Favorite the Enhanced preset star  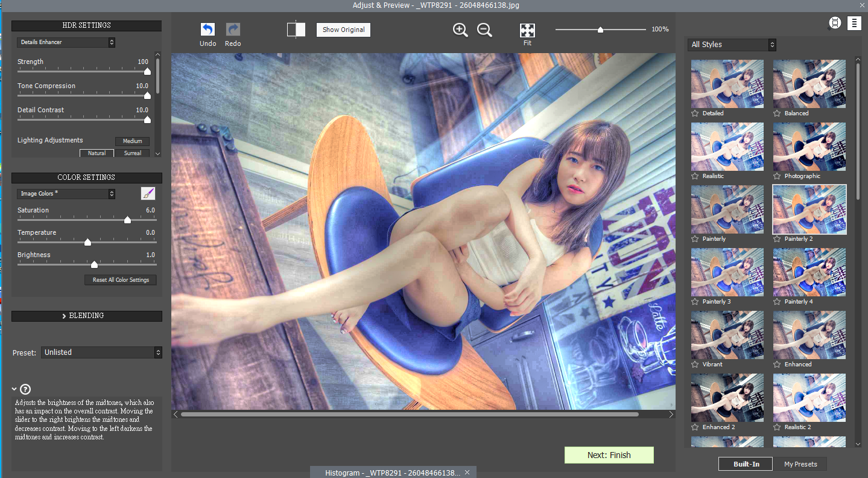point(777,364)
